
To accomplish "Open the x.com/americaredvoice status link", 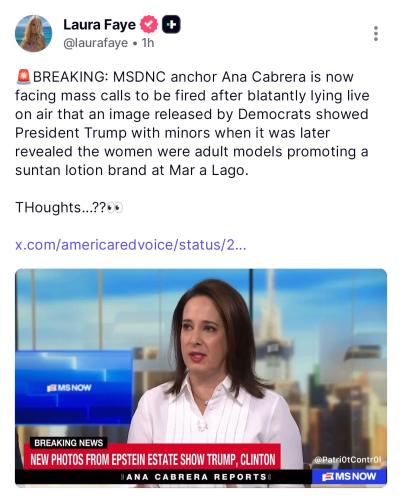I will tap(131, 245).
